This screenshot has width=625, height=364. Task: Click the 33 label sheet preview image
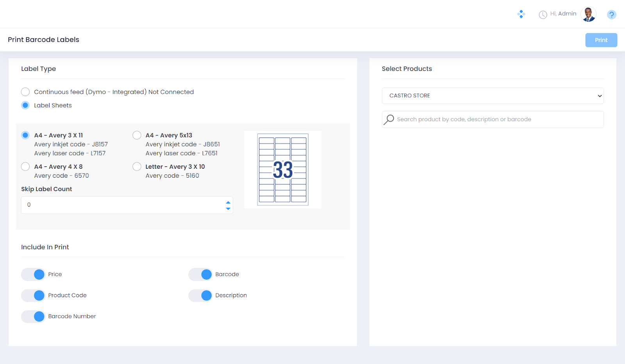pos(283,170)
